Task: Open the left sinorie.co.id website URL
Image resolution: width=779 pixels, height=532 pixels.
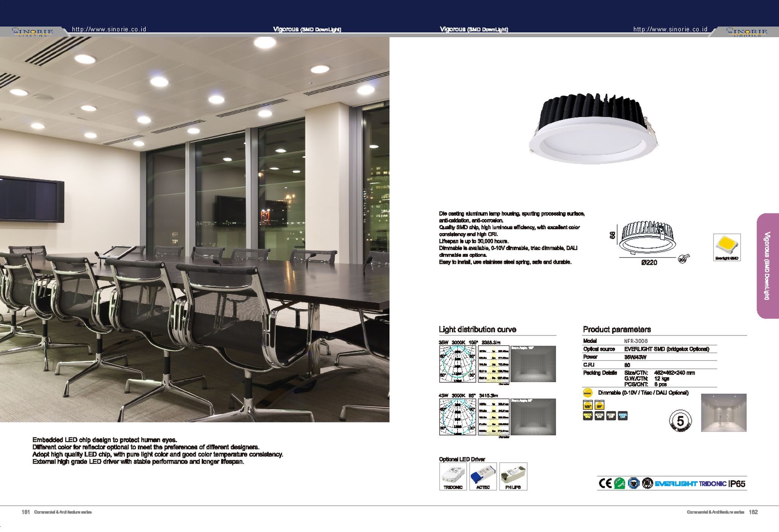Action: [109, 29]
